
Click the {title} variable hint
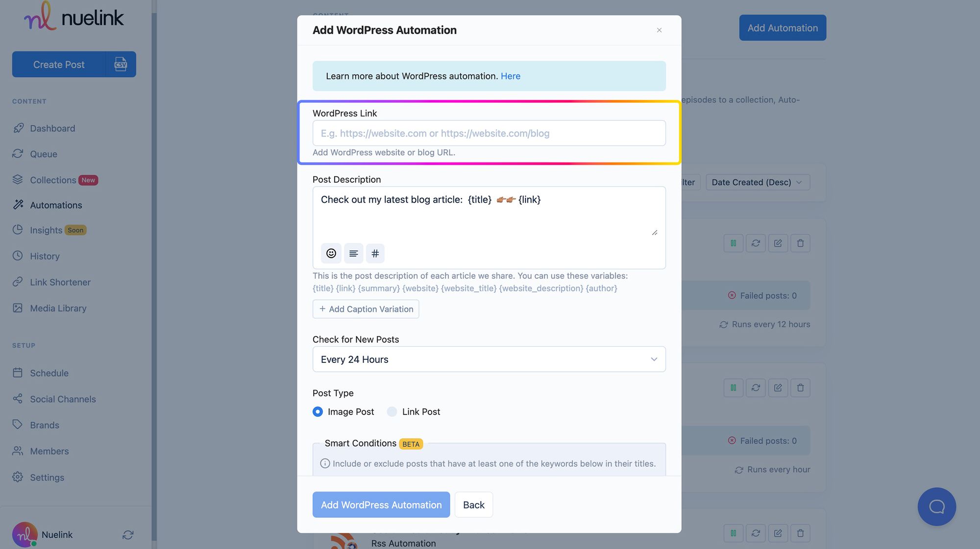tap(323, 288)
